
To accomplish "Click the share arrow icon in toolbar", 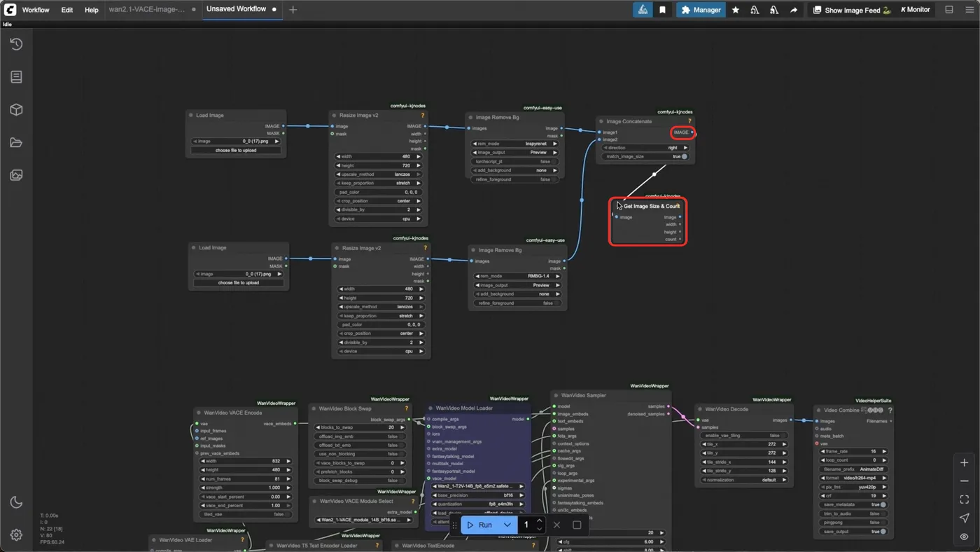I will tap(793, 10).
